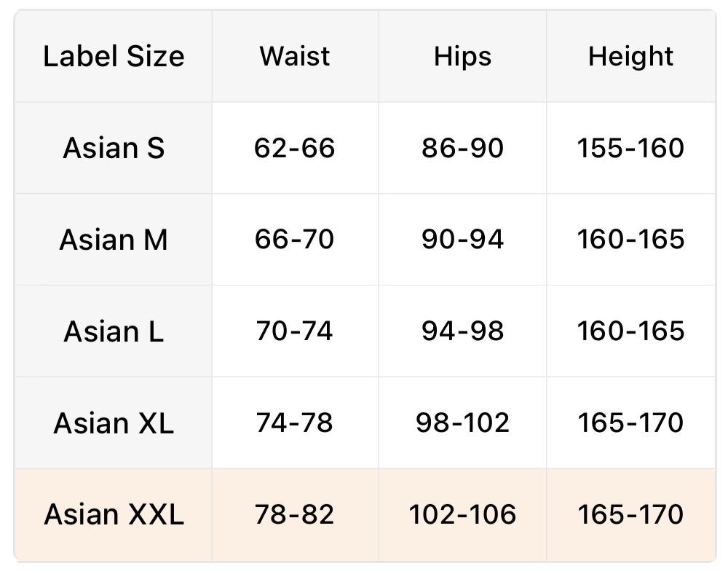Viewport: 728px width, 574px height.
Task: Select the 66-70 waist measurement
Action: pyautogui.click(x=295, y=240)
